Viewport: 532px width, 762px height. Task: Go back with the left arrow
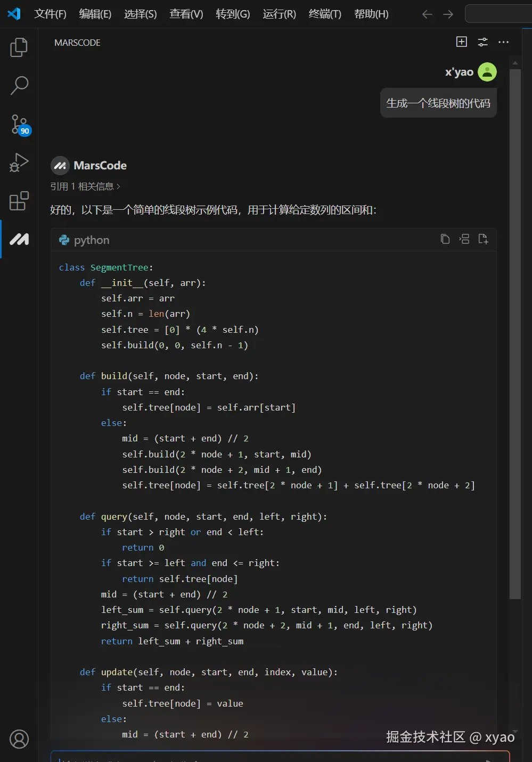[x=427, y=14]
